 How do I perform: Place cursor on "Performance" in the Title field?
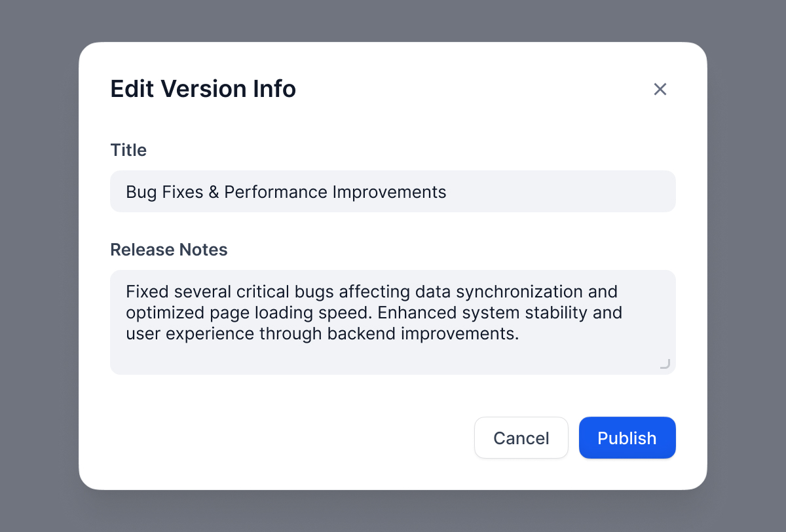click(x=275, y=192)
